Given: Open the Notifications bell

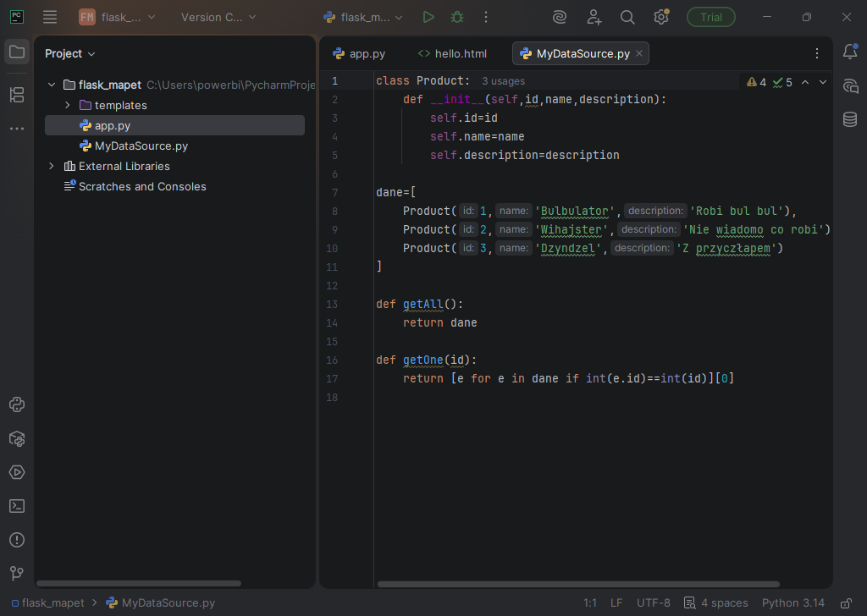Looking at the screenshot, I should pyautogui.click(x=850, y=52).
